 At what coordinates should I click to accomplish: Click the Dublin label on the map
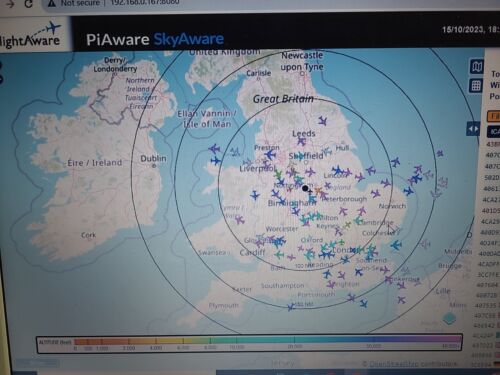click(153, 159)
